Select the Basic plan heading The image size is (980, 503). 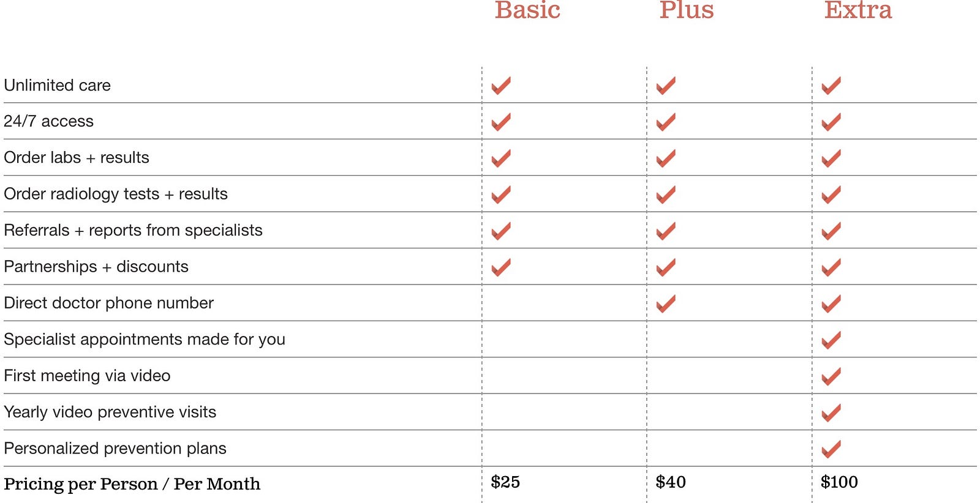click(527, 10)
